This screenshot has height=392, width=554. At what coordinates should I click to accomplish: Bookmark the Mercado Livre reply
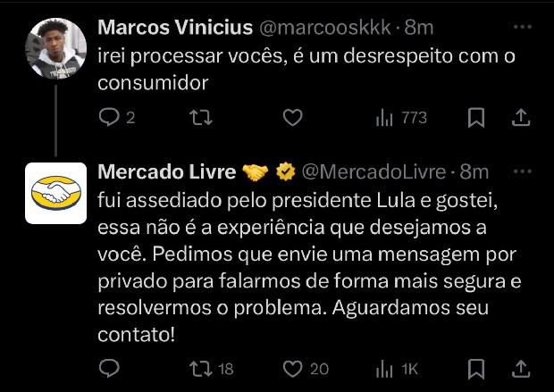476,368
